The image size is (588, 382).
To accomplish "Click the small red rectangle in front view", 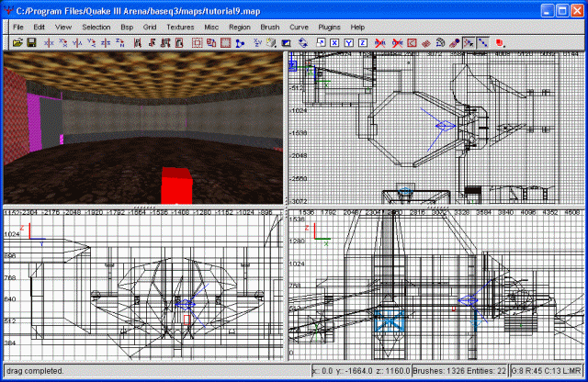I will (x=187, y=320).
